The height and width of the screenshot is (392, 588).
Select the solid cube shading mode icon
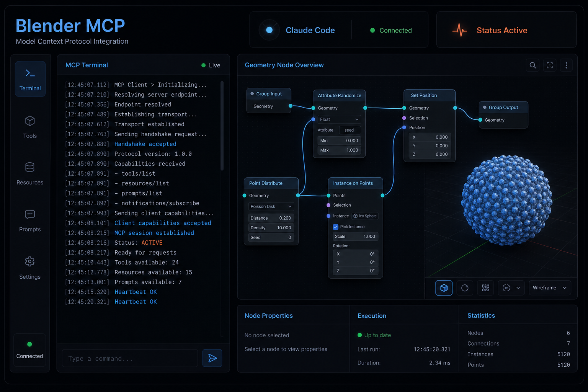[444, 288]
